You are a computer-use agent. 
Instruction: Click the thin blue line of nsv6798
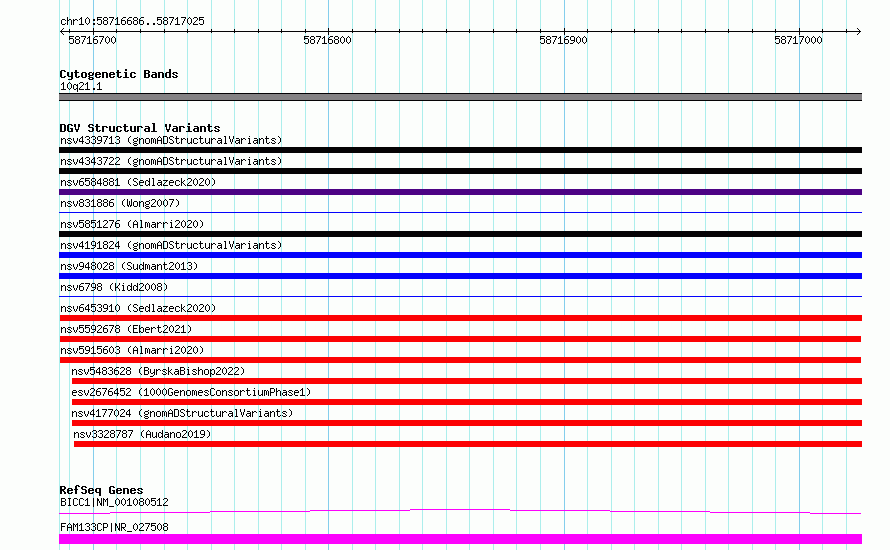point(460,297)
